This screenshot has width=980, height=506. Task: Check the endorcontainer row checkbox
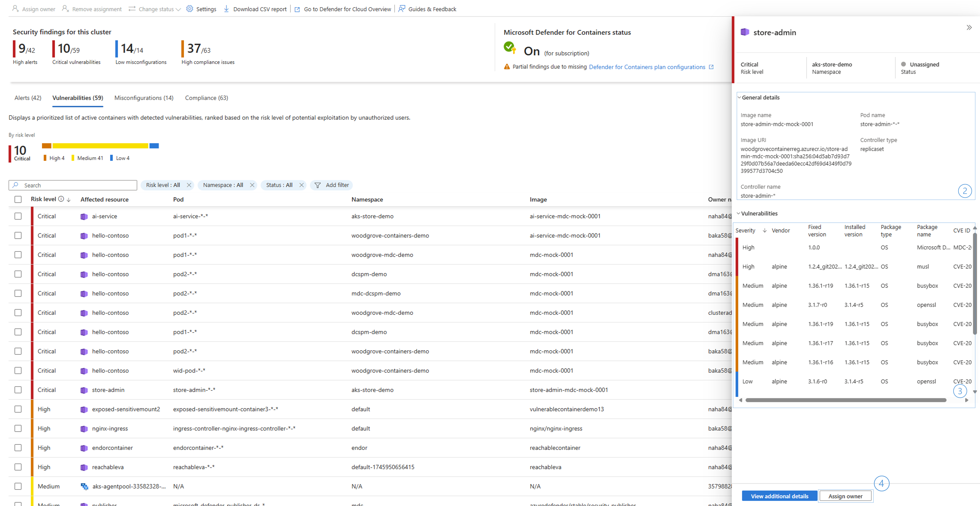point(18,448)
